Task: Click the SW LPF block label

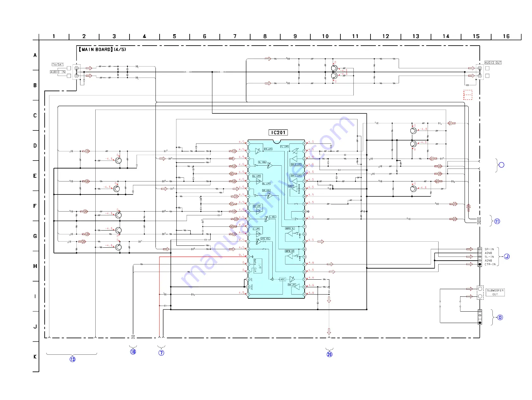Action: click(x=292, y=285)
